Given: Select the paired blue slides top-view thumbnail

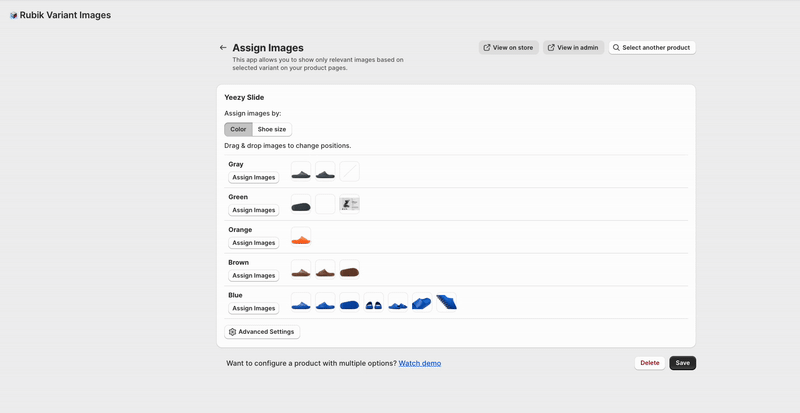Looking at the screenshot, I should pos(374,302).
